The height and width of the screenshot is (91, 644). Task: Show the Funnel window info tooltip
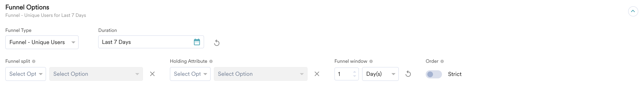pyautogui.click(x=371, y=61)
